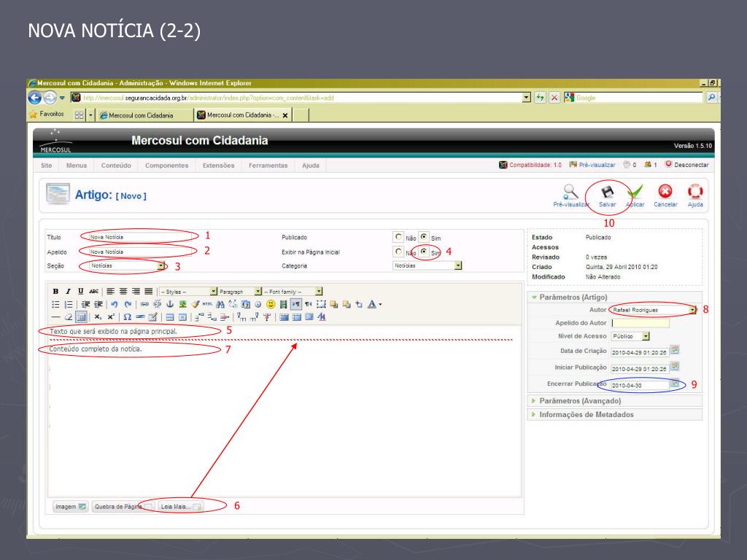Image resolution: width=747 pixels, height=560 pixels.
Task: Justify the text fully
Action: (149, 292)
